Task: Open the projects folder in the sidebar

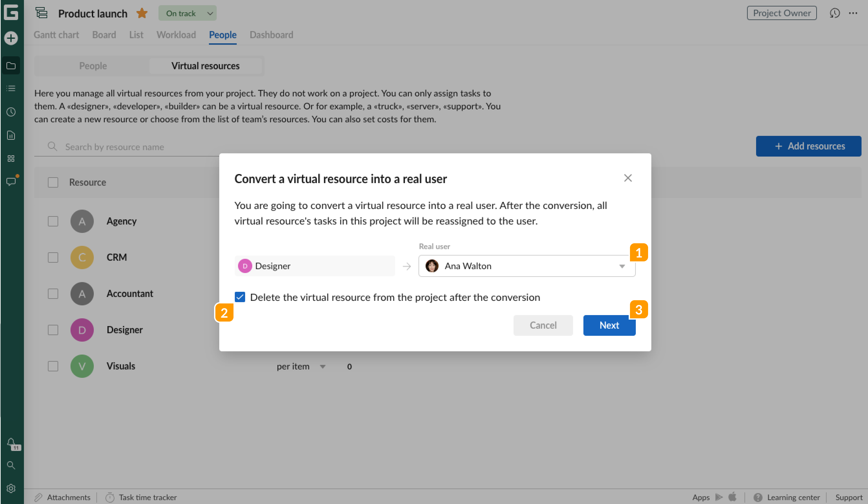Action: [11, 65]
